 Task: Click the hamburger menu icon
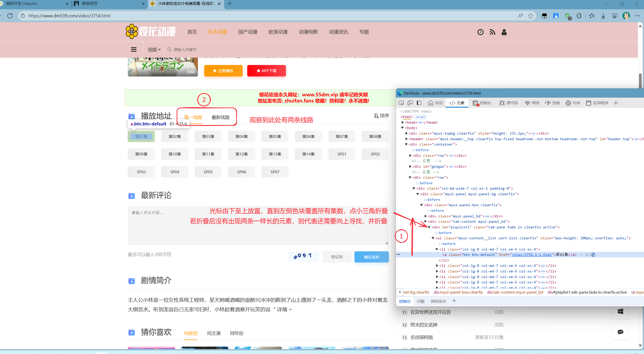coord(134,49)
